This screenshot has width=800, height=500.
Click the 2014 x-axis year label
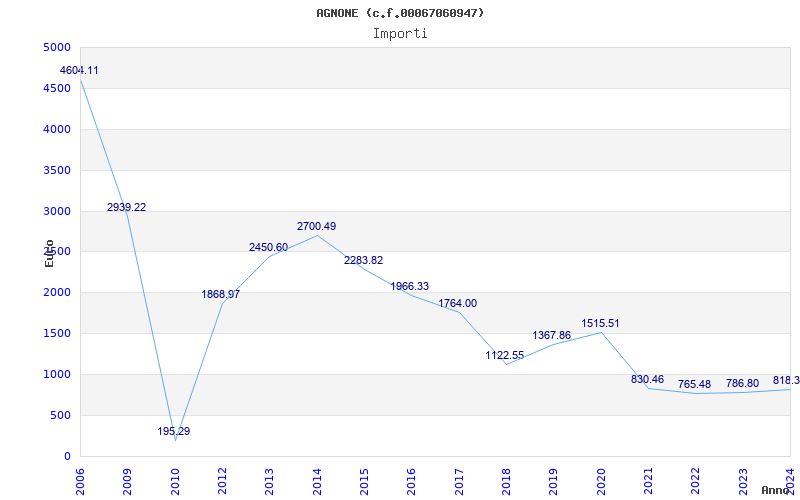coord(317,481)
